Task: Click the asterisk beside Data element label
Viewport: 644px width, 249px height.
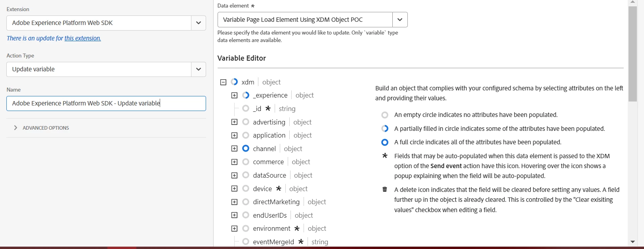Action: tap(253, 6)
